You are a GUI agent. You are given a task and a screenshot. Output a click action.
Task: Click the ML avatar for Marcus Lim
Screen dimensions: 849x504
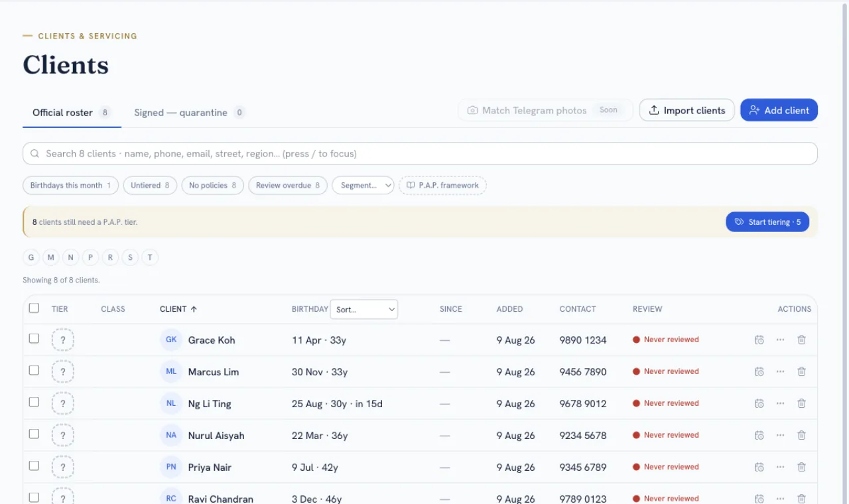pyautogui.click(x=171, y=371)
